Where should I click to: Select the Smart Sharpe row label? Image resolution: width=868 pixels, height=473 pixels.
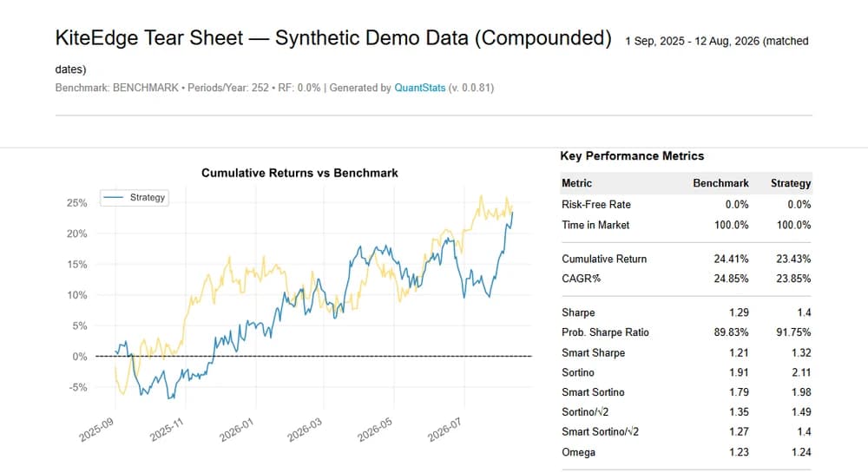[x=593, y=352]
